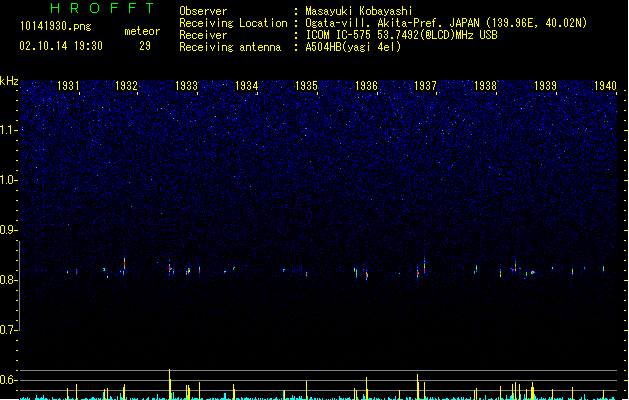Click the 1938 time marker
This screenshot has height=400, width=629.
(x=485, y=86)
